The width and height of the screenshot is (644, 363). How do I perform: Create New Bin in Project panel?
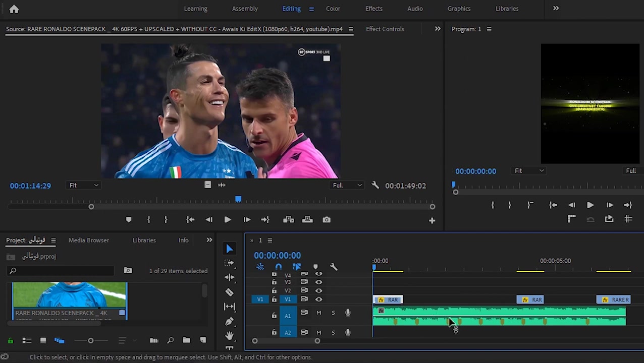tap(186, 340)
